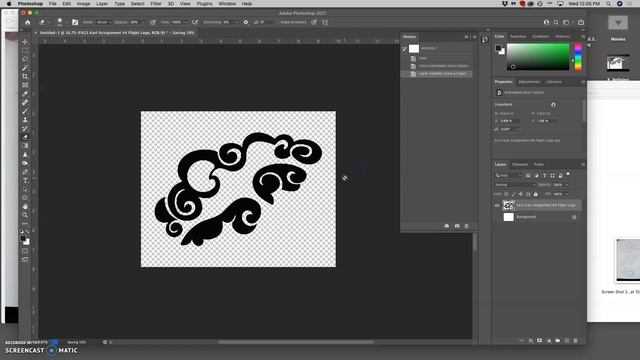Hide the smart object layer via eye icon
The width and height of the screenshot is (640, 360).
[497, 206]
